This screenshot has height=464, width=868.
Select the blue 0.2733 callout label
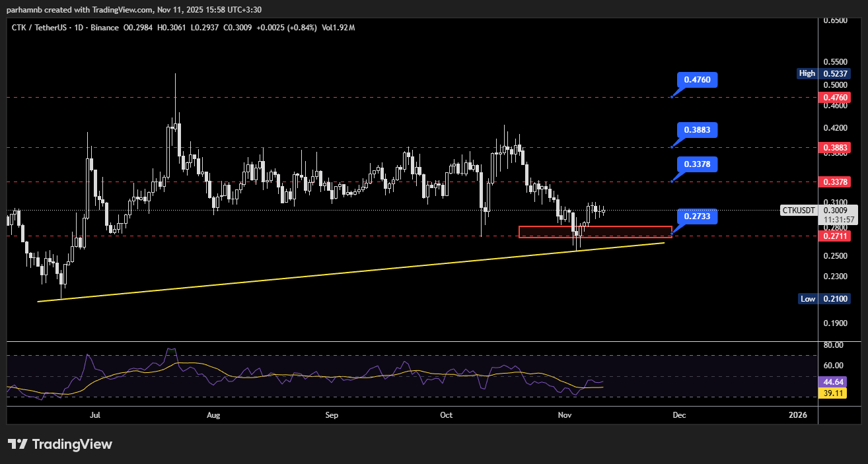pos(697,216)
